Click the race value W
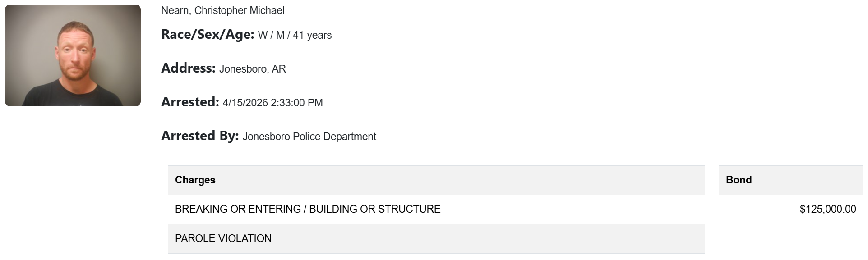868x260 pixels. [x=263, y=35]
